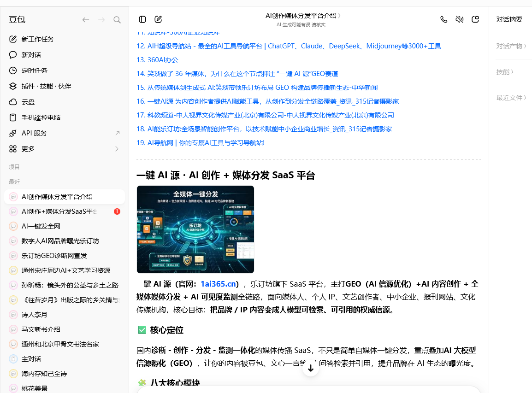Image resolution: width=532 pixels, height=393 pixels.
Task: Click the grid icon next to 更多
Action: click(x=13, y=148)
